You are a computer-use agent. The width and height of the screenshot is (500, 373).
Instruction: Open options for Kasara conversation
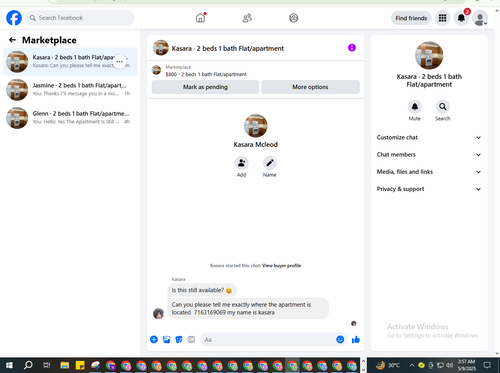click(x=119, y=62)
